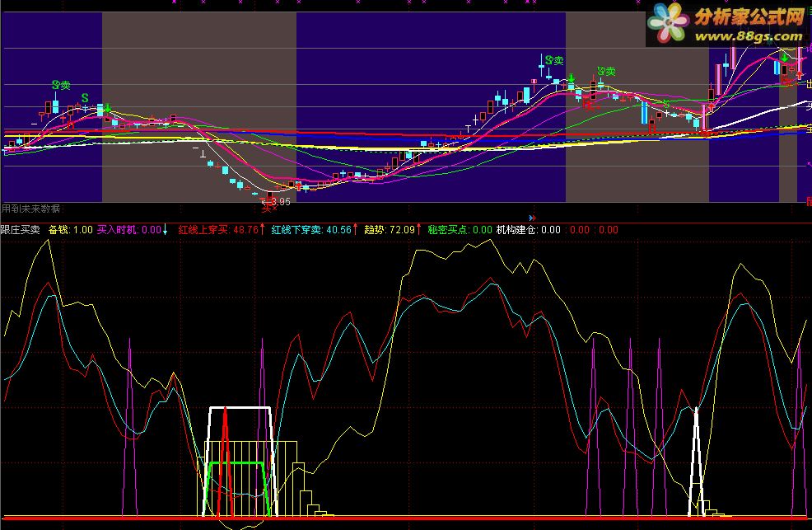812x530 pixels.
Task: Click the small blue-red arrow marker above indicator header
Action: (532, 218)
